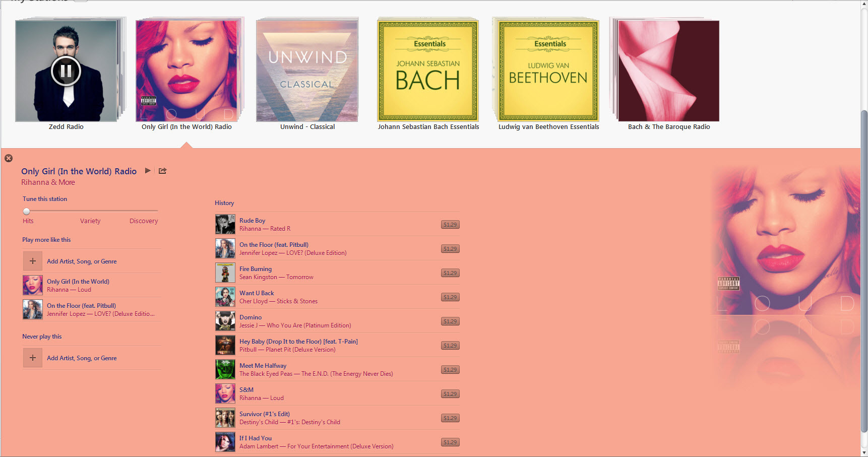This screenshot has width=868, height=457.
Task: Open Survivor album artwork
Action: [225, 418]
